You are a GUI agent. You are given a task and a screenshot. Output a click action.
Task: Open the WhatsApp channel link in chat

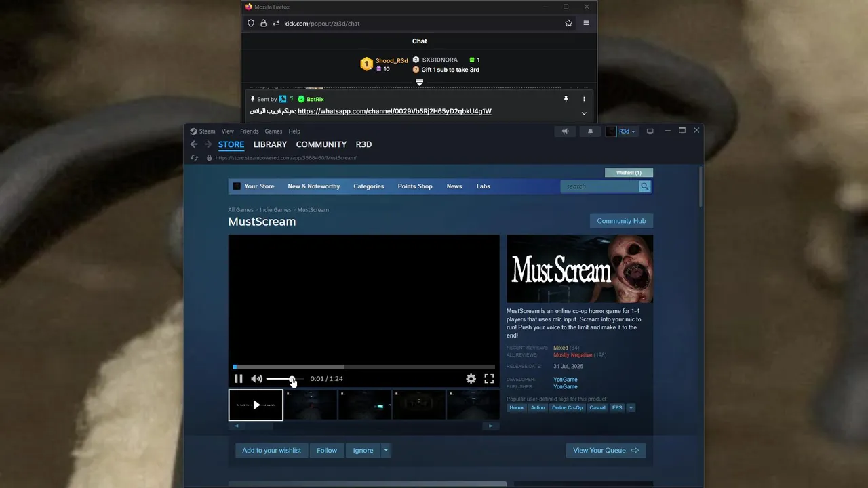click(395, 111)
